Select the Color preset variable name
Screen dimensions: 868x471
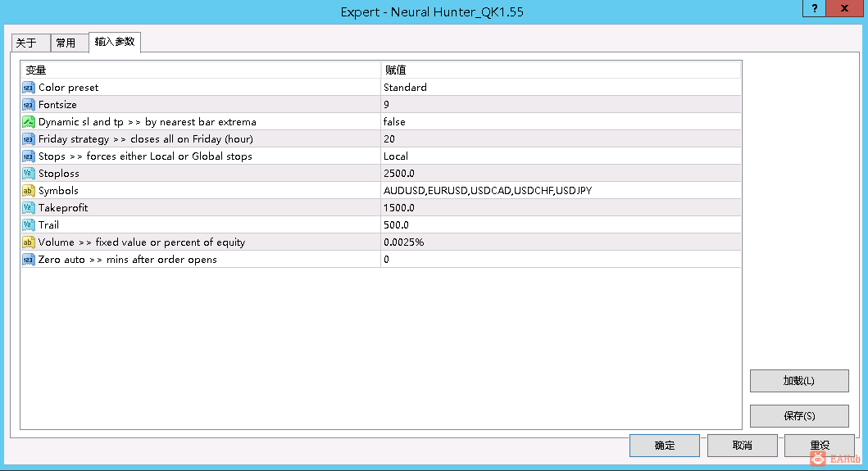(68, 88)
